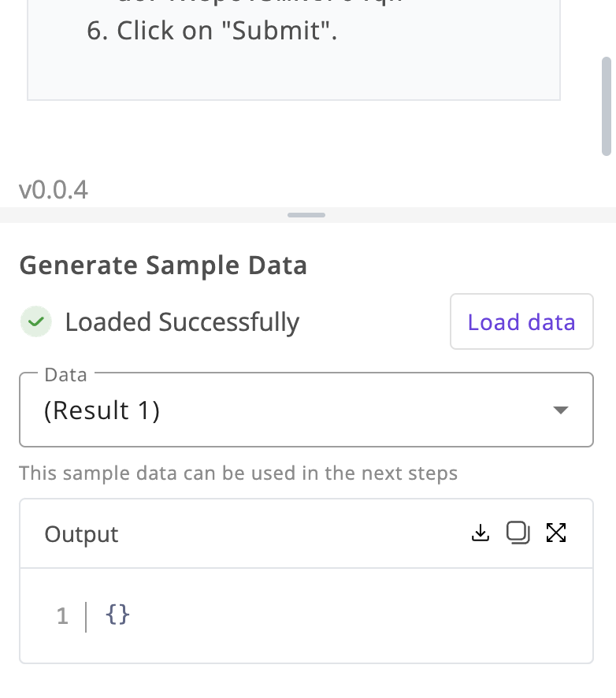Click the Generate Sample Data heading
The height and width of the screenshot is (698, 616).
point(163,265)
